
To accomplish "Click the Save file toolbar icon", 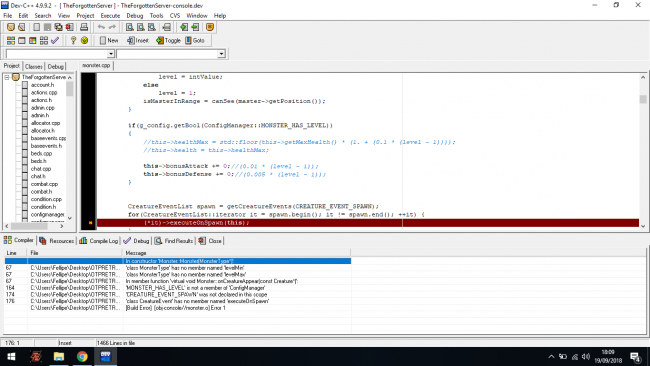I will 47,27.
